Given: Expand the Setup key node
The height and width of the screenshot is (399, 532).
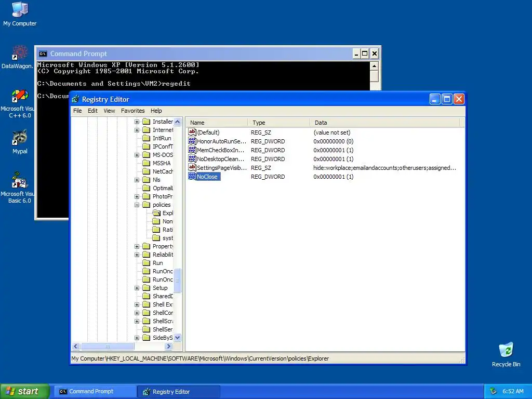Looking at the screenshot, I should (137, 288).
